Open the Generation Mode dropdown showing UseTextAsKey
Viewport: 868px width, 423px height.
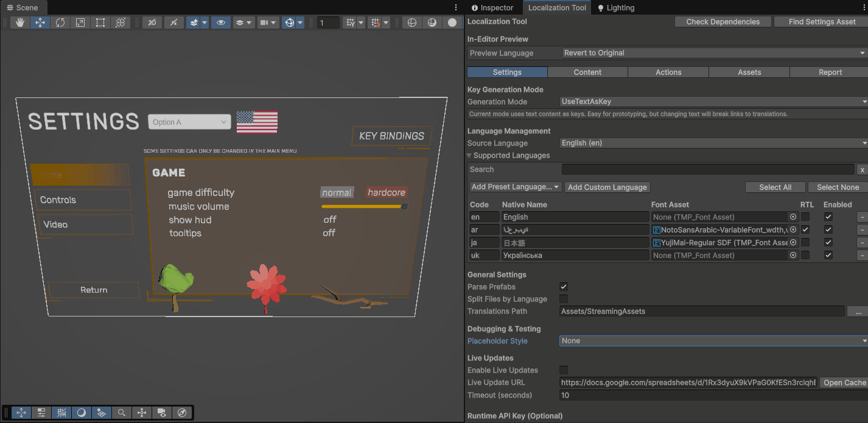pos(712,101)
